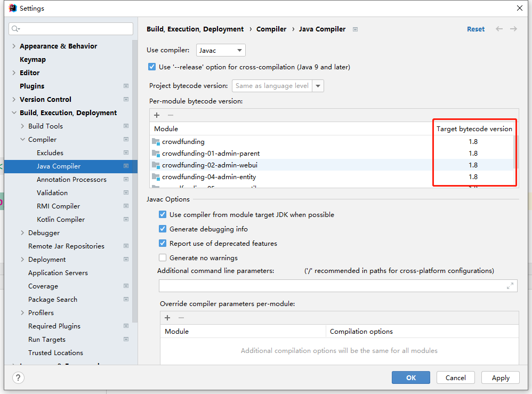Click the add module plus icon in bytecode table
Viewport: 532px width, 394px height.
coord(157,115)
